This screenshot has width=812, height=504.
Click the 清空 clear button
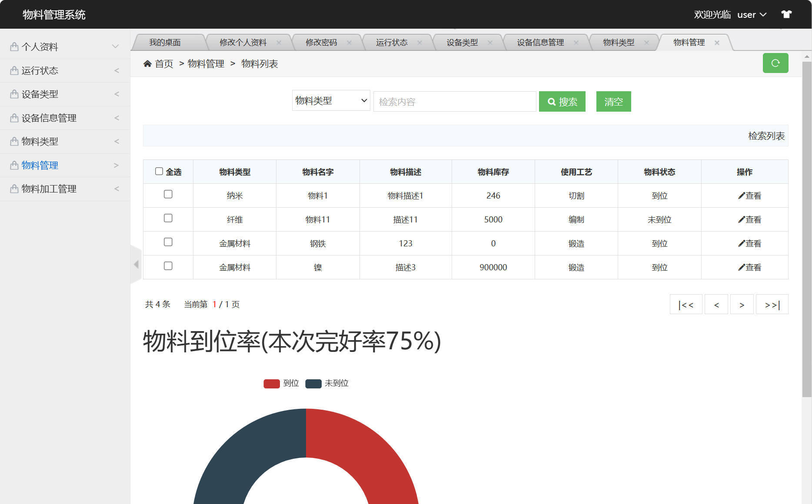613,101
